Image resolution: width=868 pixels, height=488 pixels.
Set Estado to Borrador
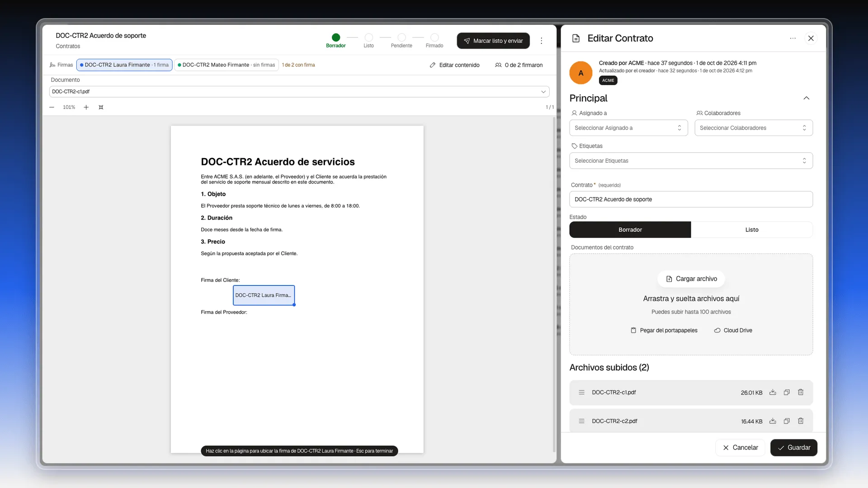pyautogui.click(x=630, y=230)
